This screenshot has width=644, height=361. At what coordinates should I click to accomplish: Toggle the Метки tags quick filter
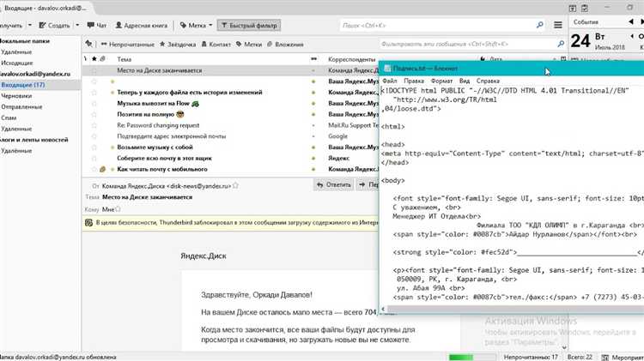(x=249, y=45)
